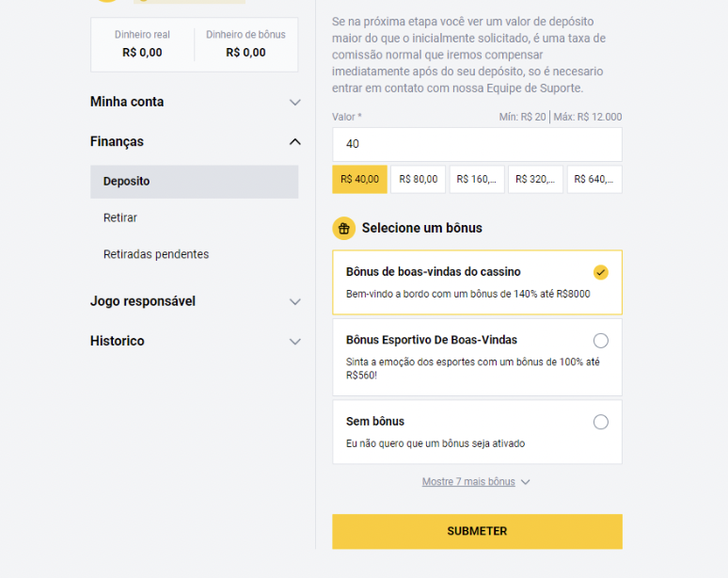Expand the Jogo responsável section

[294, 301]
